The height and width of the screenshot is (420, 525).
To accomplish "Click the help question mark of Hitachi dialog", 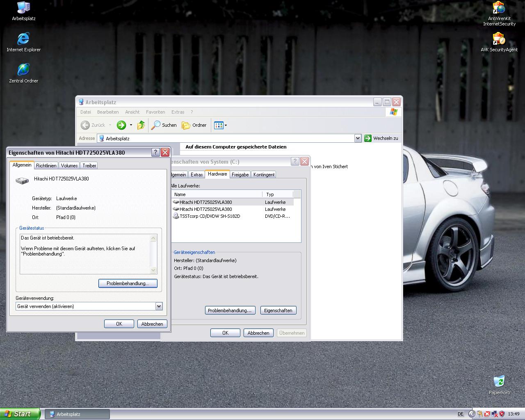I will (x=155, y=152).
